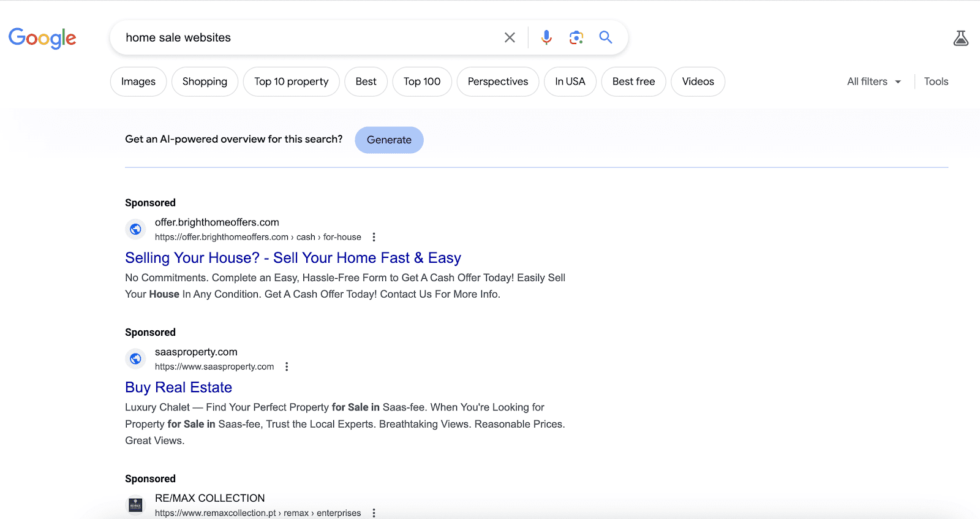Click the magnifying glass search icon
This screenshot has width=980, height=519.
pyautogui.click(x=606, y=37)
